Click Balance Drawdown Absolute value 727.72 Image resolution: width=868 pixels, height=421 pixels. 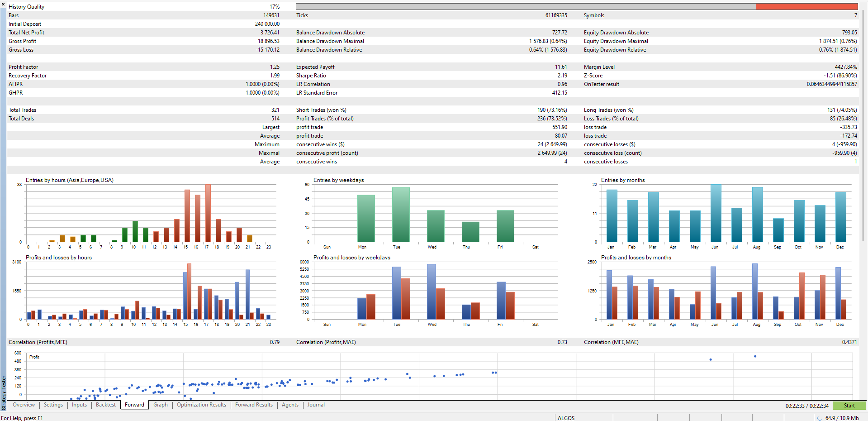(560, 33)
